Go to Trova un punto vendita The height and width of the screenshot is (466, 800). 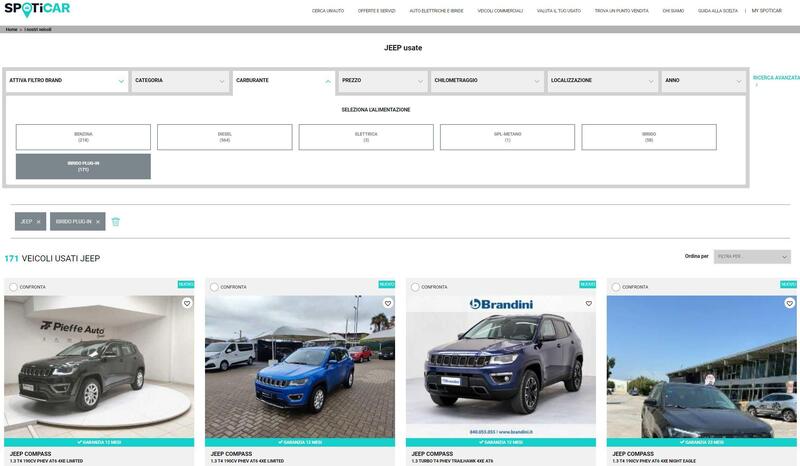pyautogui.click(x=621, y=10)
